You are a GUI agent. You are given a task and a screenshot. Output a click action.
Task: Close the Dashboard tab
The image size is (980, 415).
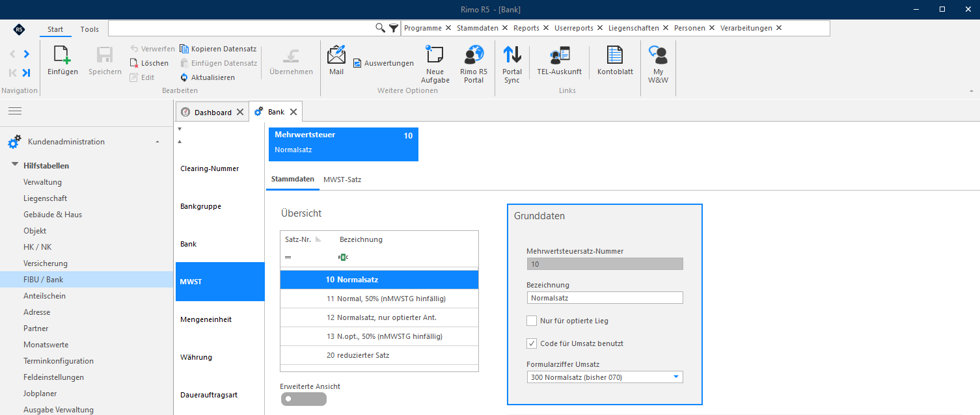[240, 112]
